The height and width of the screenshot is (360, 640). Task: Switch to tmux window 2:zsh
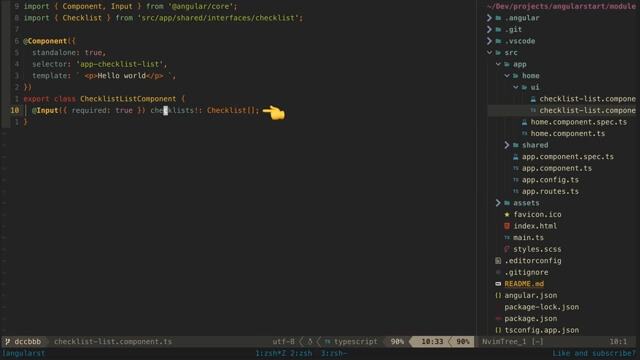(x=301, y=353)
